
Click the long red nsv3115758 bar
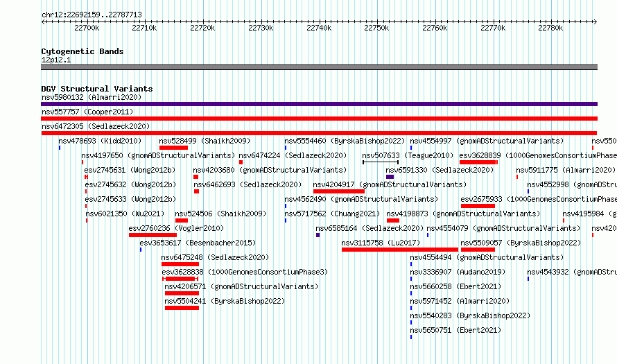[x=400, y=250]
